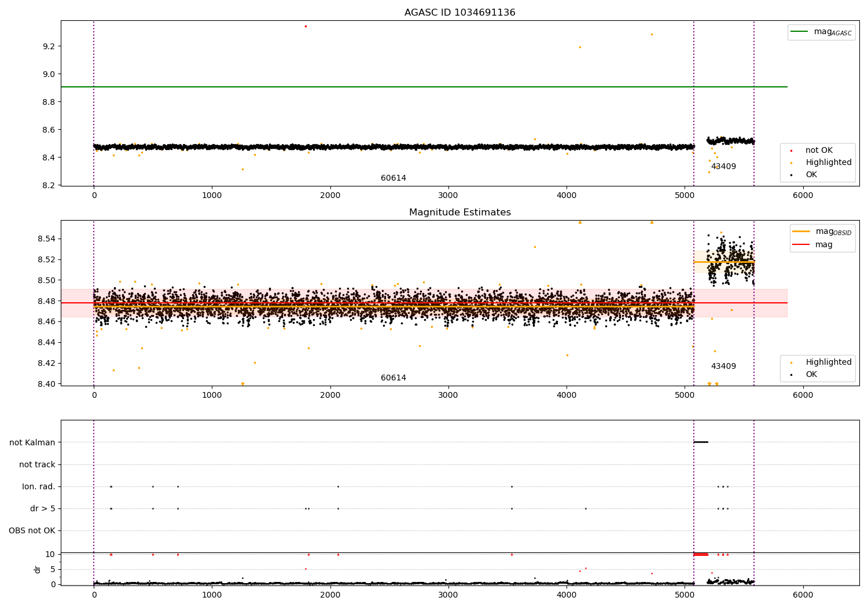Click the 60614 obsid label in top panel
868x608 pixels.
click(393, 178)
